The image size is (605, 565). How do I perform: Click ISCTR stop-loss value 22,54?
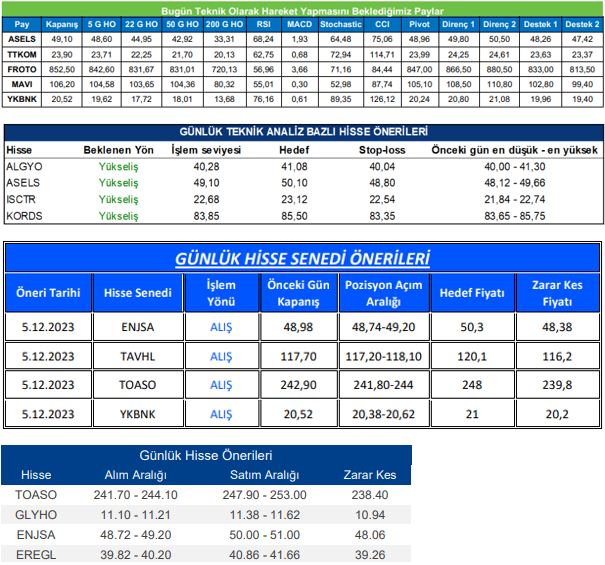(x=382, y=200)
